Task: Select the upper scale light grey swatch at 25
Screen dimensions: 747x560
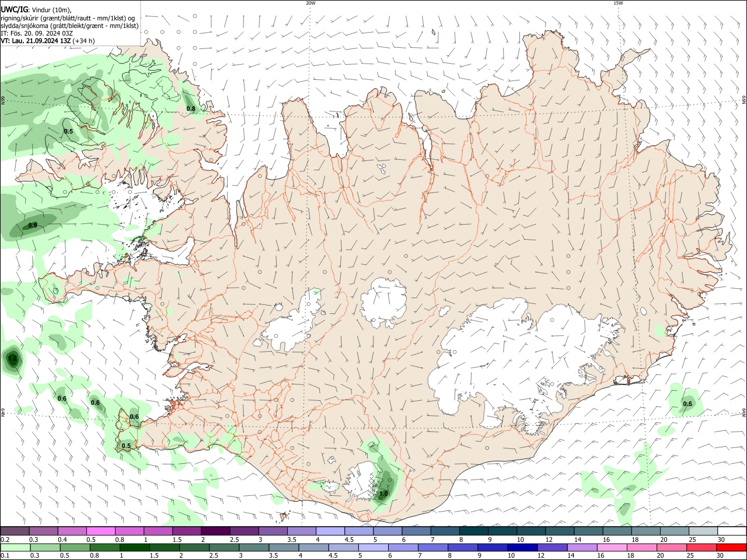Action: tap(703, 531)
